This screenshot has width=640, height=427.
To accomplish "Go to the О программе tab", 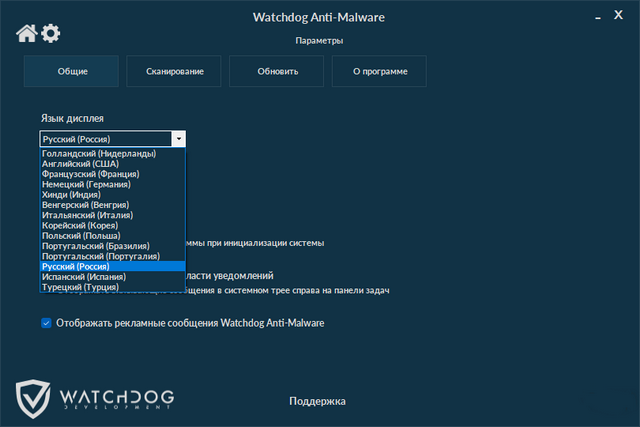I will coord(379,72).
